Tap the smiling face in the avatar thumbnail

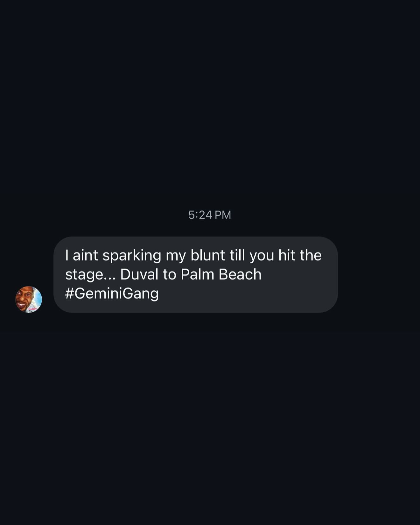tap(24, 299)
